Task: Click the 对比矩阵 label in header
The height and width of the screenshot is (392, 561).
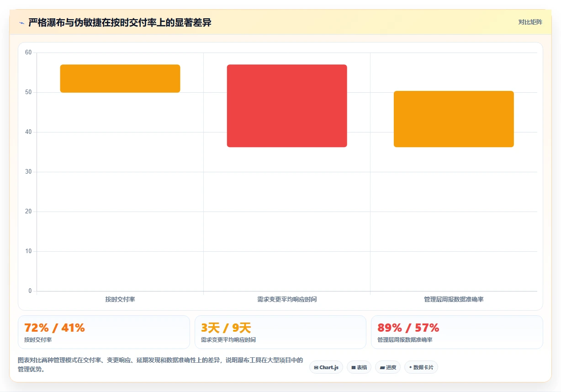Action: 530,22
